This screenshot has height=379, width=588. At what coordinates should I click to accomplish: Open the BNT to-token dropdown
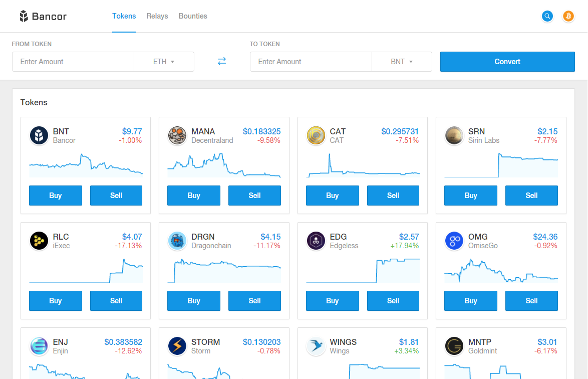[402, 62]
